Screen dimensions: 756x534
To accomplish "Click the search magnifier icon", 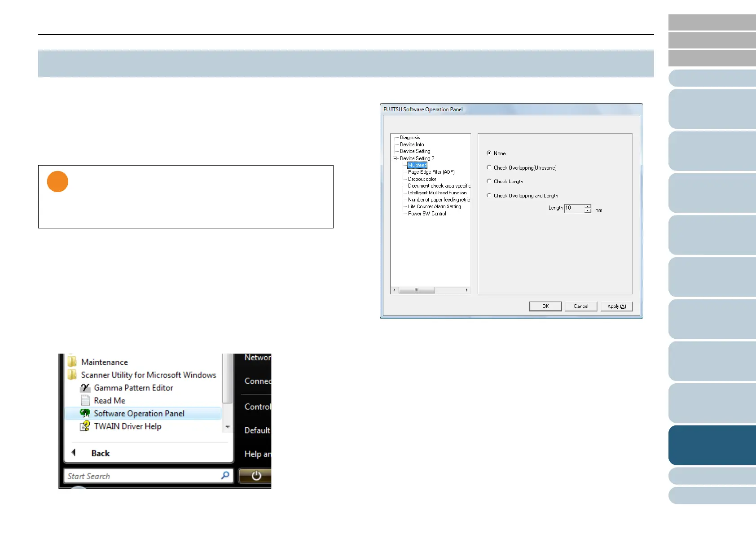I will point(225,475).
